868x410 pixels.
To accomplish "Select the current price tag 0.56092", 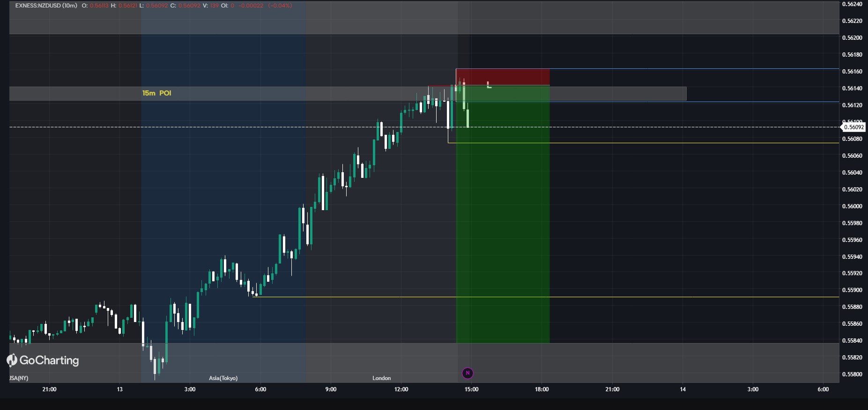I will [x=853, y=127].
